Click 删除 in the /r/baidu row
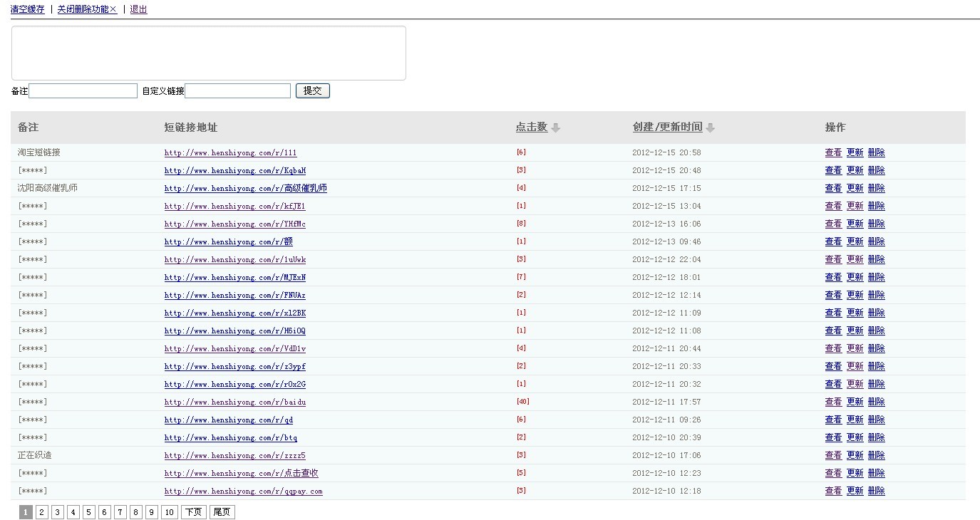980x520 pixels. (x=876, y=402)
